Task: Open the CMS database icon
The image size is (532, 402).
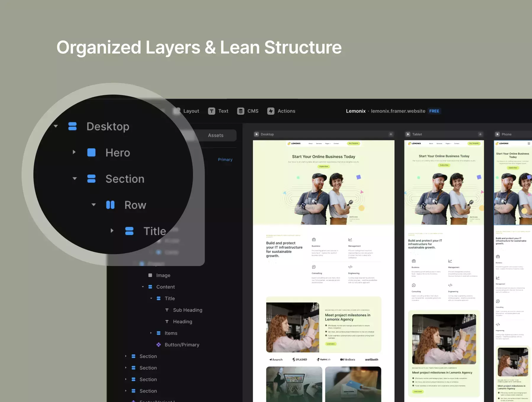Action: [x=241, y=111]
